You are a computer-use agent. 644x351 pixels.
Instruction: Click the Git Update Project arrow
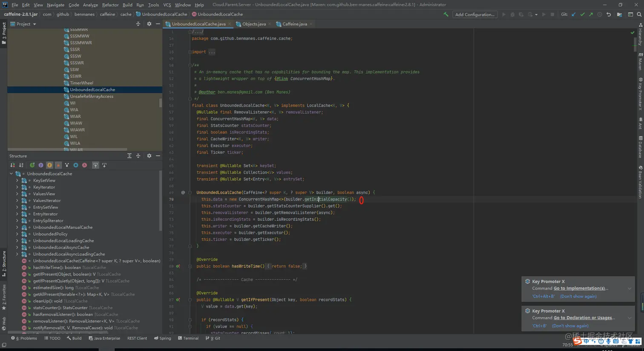(574, 14)
